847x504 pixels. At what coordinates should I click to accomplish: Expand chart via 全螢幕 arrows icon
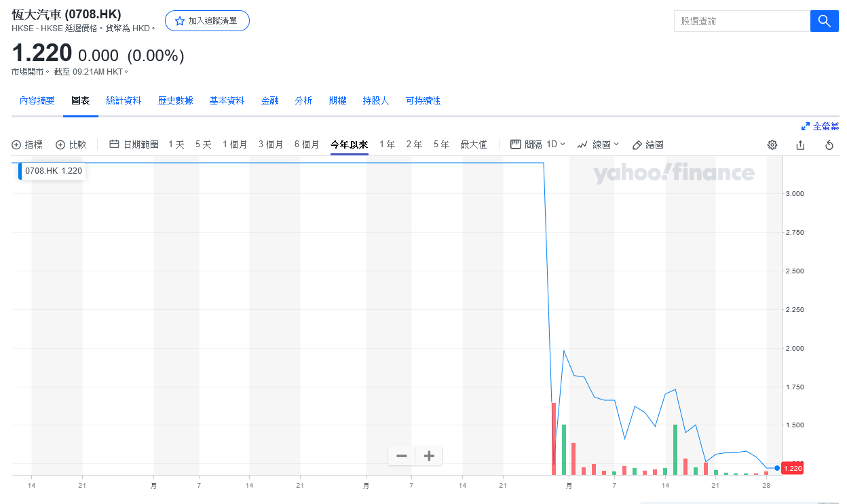806,126
